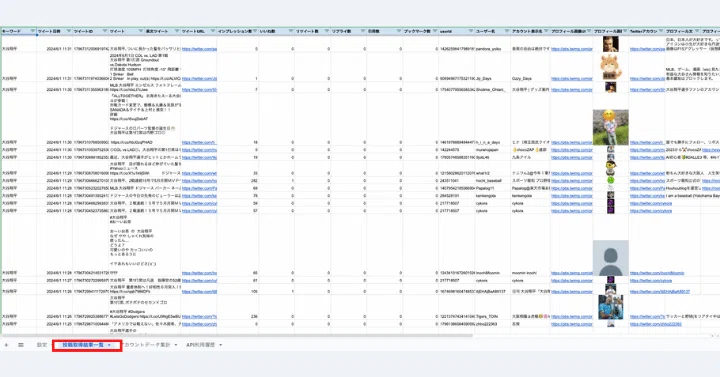The height and width of the screenshot is (377, 720).
Task: Expand filter dropdown for Twitterアカウント column
Action: [661, 31]
